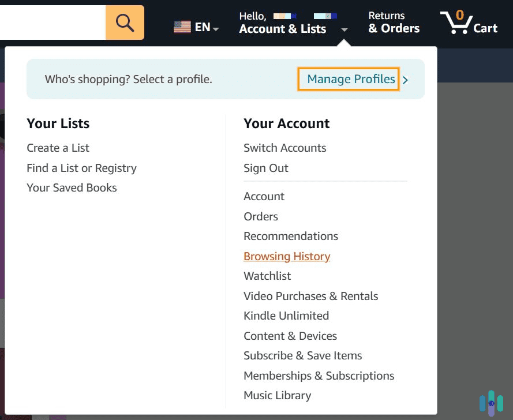Open the Watchlist page
Screen dimensions: 513x420
[x=267, y=276]
